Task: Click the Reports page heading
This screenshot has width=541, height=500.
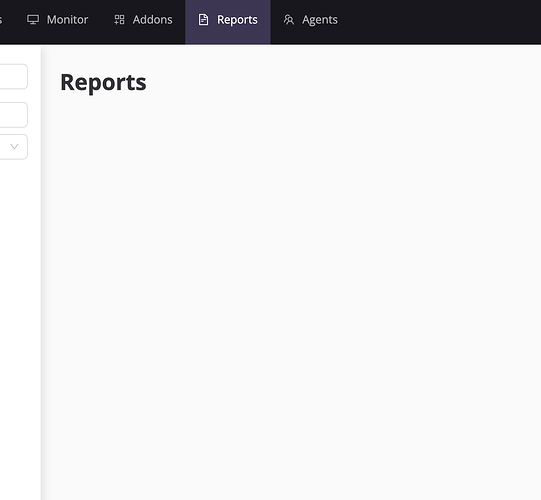Action: click(103, 83)
